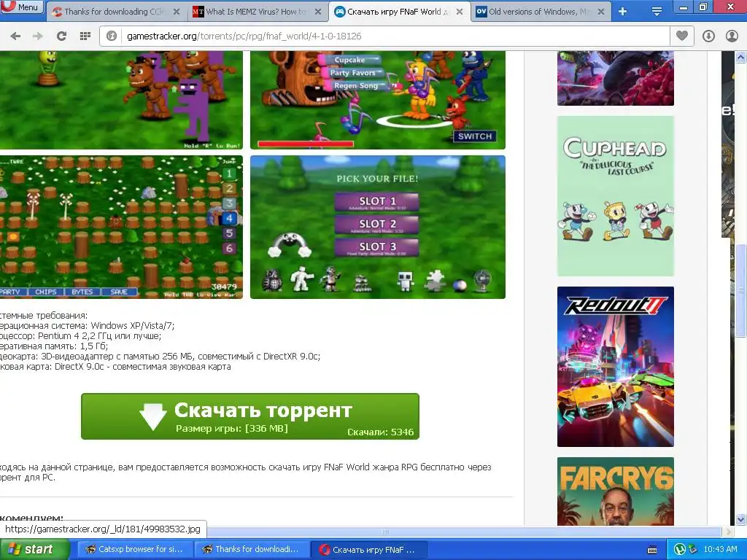The height and width of the screenshot is (560, 747).
Task: Close the 'Thanks for downloading' tab
Action: (177, 12)
